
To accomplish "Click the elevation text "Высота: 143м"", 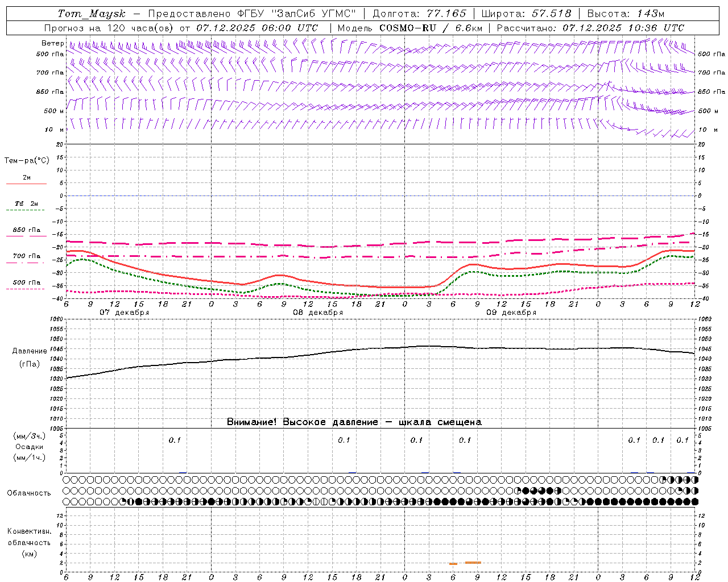I will 626,14.
